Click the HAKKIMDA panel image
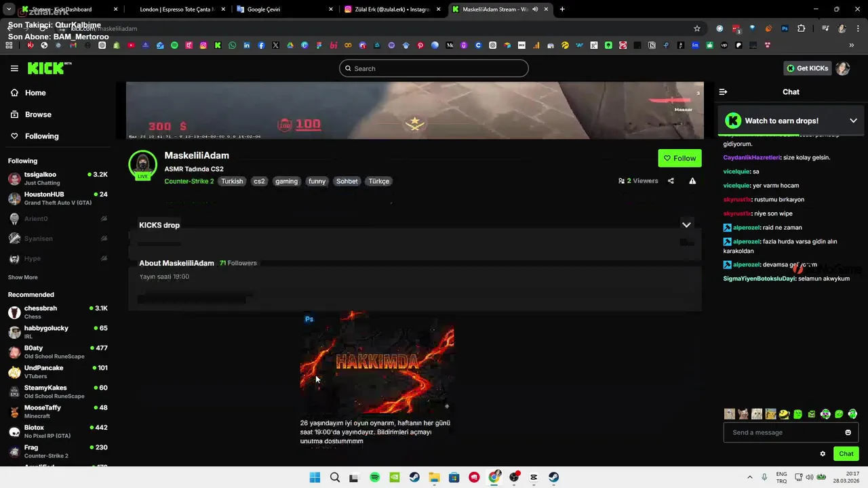868x488 pixels. tap(377, 363)
